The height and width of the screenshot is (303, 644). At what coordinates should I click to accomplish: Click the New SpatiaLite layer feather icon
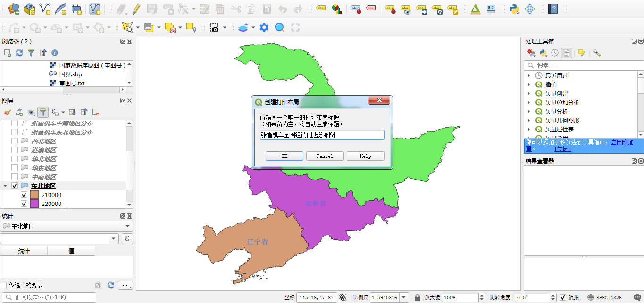click(60, 8)
